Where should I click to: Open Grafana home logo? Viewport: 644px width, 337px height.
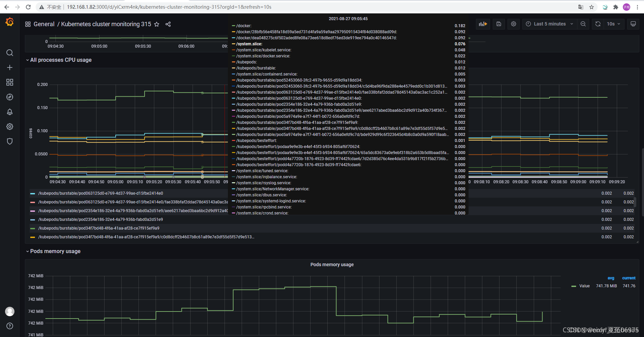pyautogui.click(x=10, y=22)
